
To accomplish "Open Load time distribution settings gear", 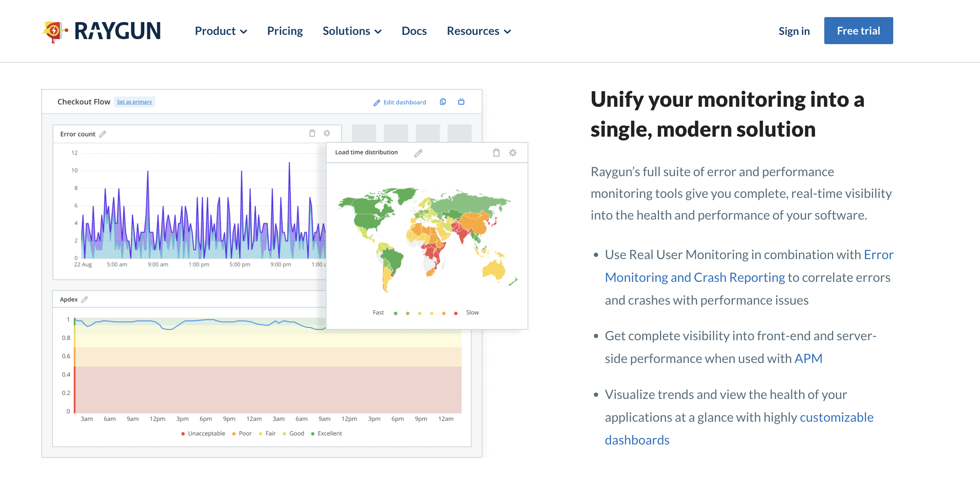I will (x=512, y=153).
